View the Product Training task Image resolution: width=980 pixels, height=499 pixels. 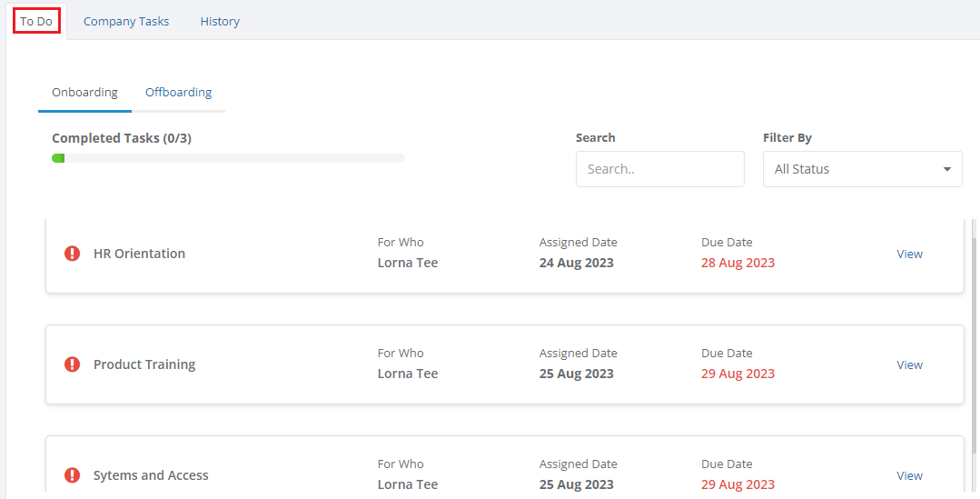(x=909, y=365)
